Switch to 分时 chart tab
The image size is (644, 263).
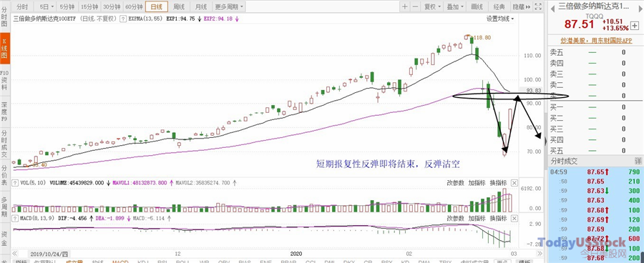click(x=23, y=6)
